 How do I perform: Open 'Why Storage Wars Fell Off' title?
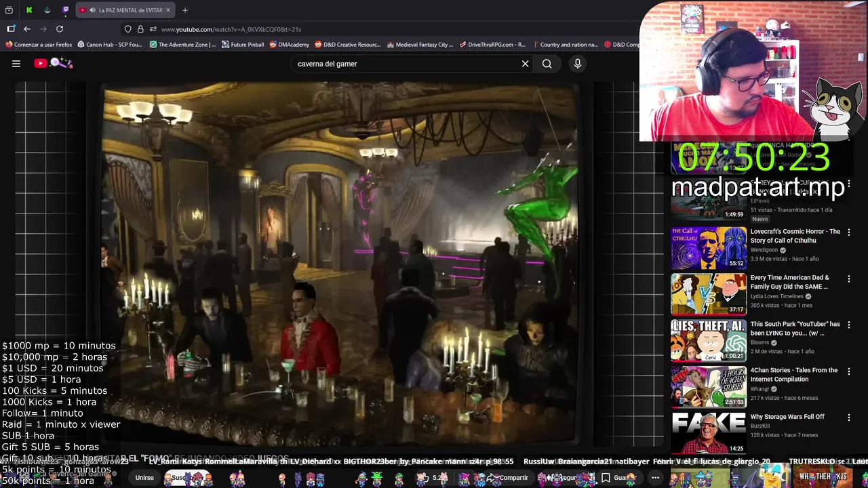coord(787,417)
